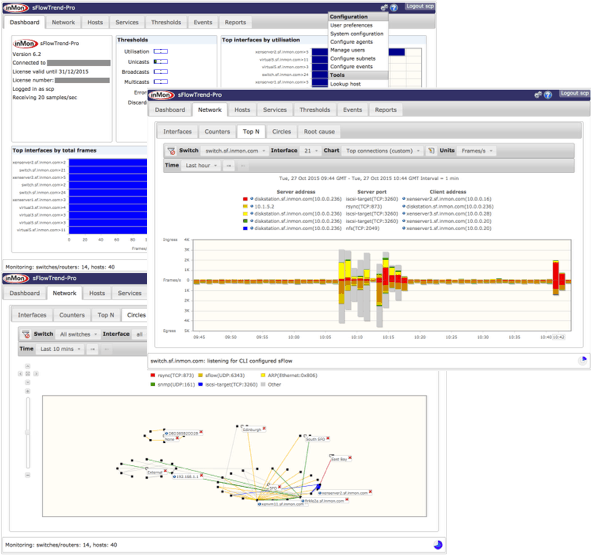The image size is (591, 555).
Task: Zoom in the Circles map with plus icon
Action: point(28,391)
